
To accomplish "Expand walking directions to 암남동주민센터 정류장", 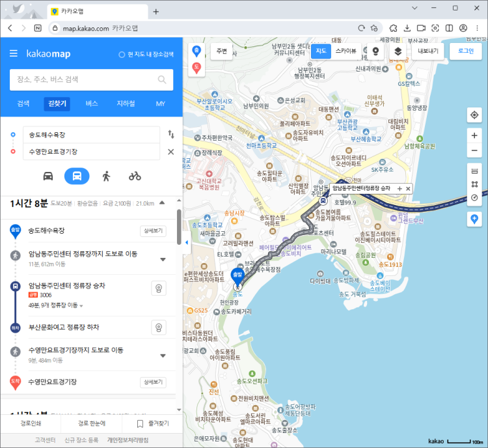I will (x=163, y=259).
